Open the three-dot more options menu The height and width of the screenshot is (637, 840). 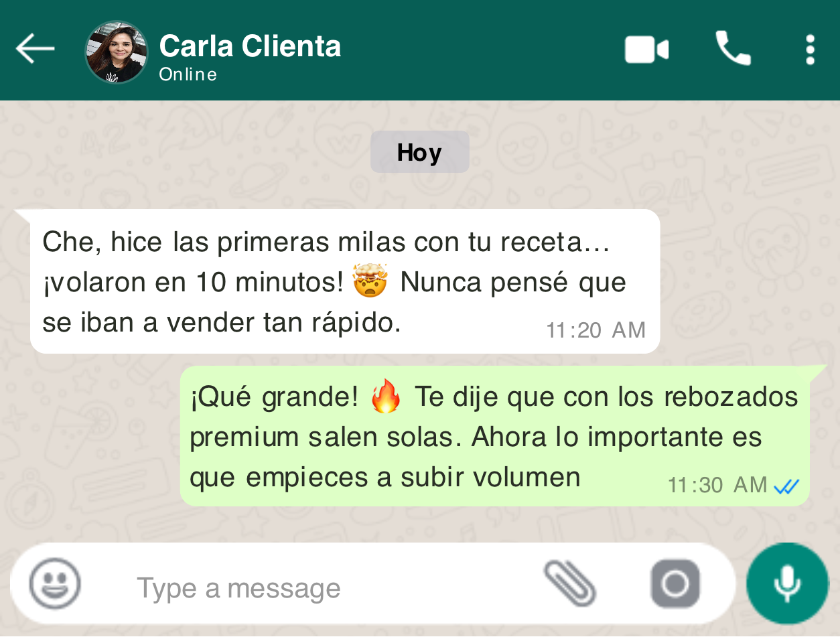pos(810,50)
